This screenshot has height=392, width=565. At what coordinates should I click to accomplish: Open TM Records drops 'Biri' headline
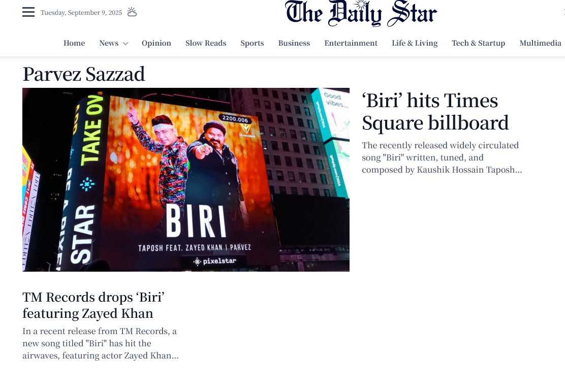(93, 305)
